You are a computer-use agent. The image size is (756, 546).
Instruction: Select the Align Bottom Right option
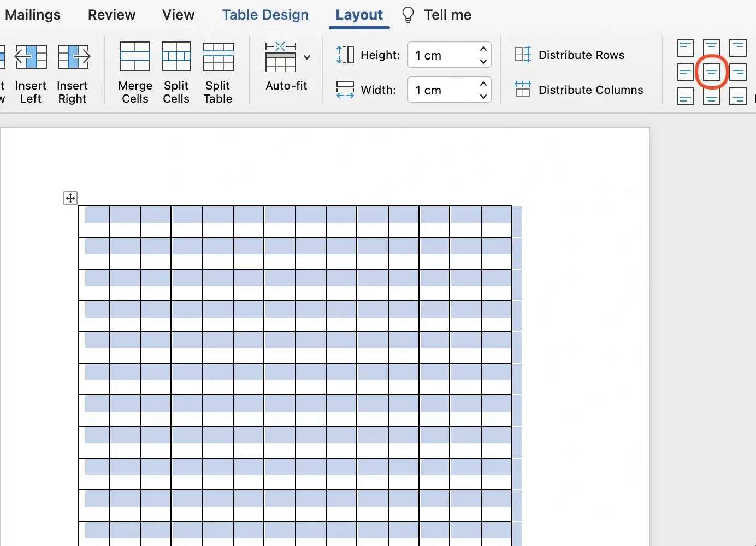click(739, 97)
